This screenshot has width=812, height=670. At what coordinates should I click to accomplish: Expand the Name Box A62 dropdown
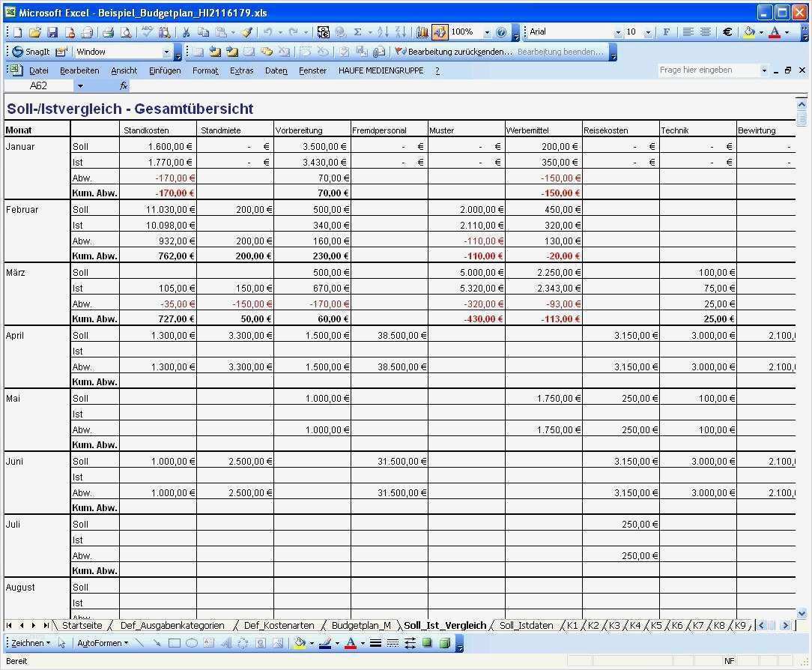tap(80, 86)
